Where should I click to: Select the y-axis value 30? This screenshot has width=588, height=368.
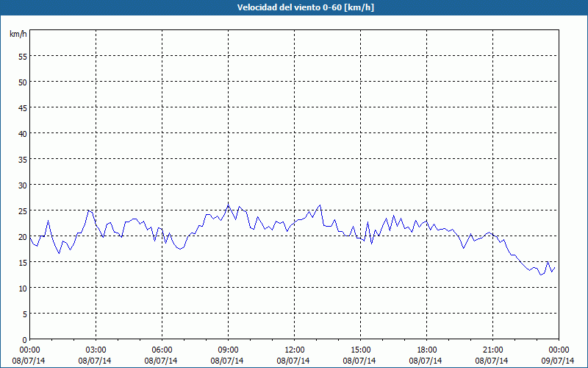[23, 185]
